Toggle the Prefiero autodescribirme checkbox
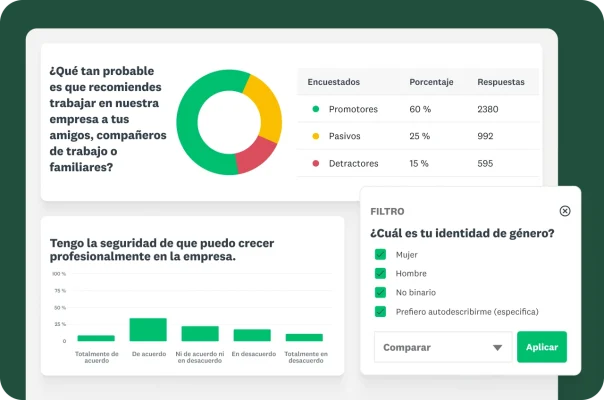The height and width of the screenshot is (400, 604). [380, 311]
